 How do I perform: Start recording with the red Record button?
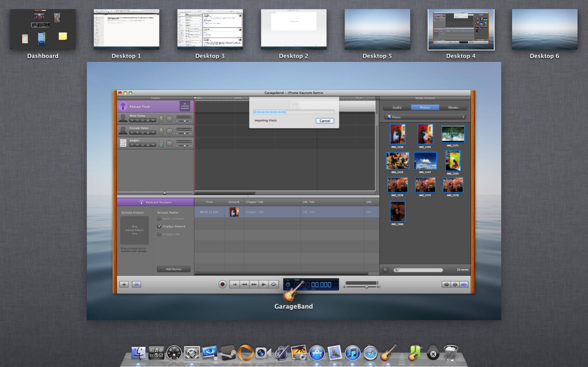click(222, 284)
